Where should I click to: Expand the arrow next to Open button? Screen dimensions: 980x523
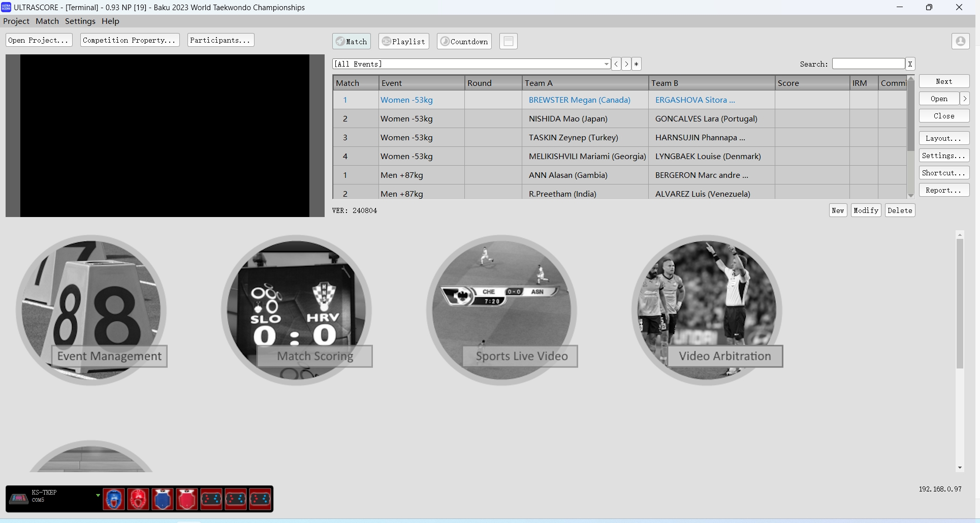click(964, 99)
